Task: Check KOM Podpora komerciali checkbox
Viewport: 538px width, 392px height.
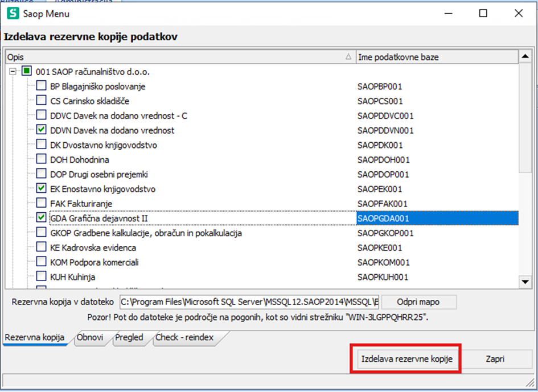Action: 41,262
